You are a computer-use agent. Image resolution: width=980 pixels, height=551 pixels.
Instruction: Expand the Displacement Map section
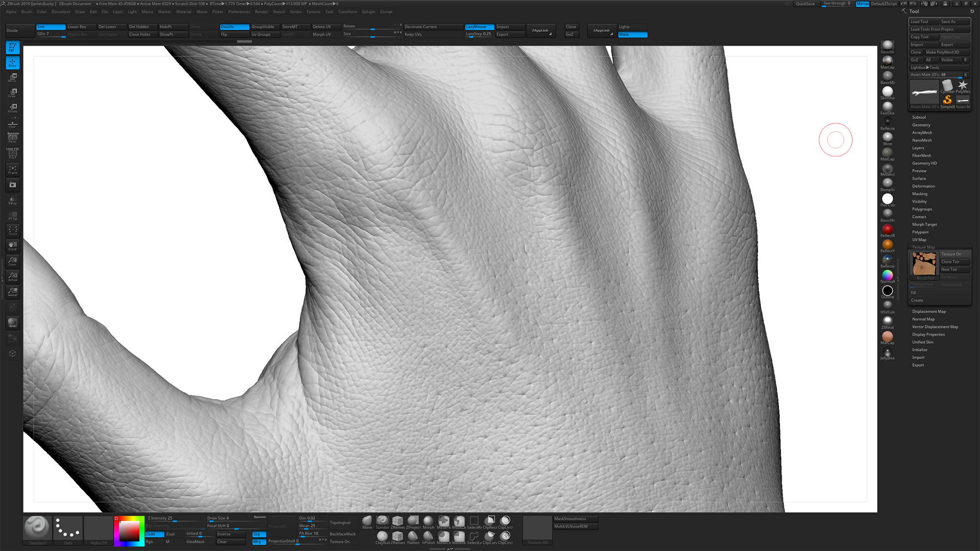[929, 311]
